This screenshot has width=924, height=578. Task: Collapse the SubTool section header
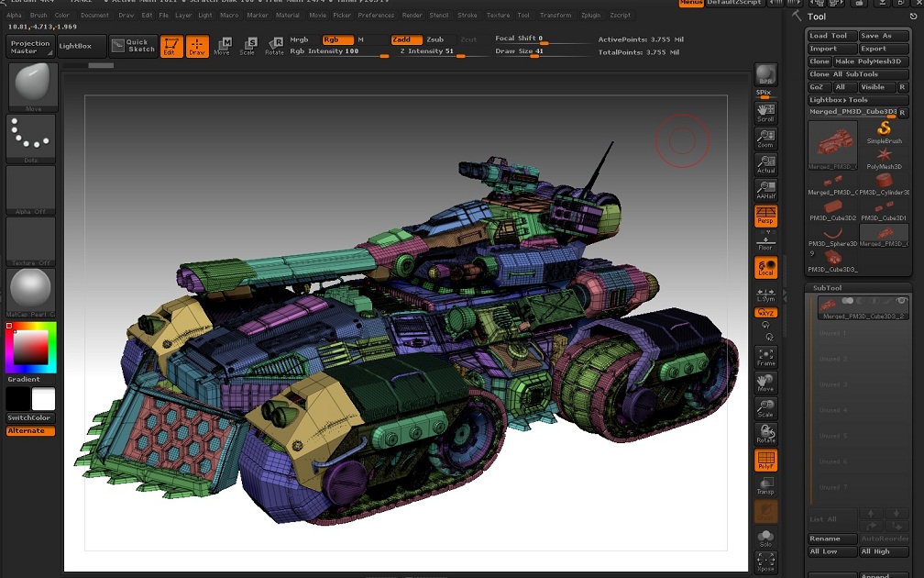pos(828,288)
